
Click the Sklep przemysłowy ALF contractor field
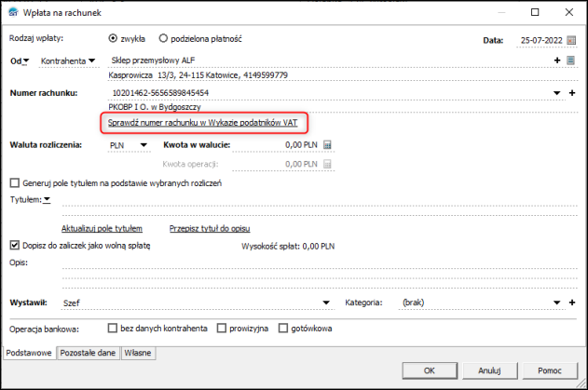tap(330, 61)
